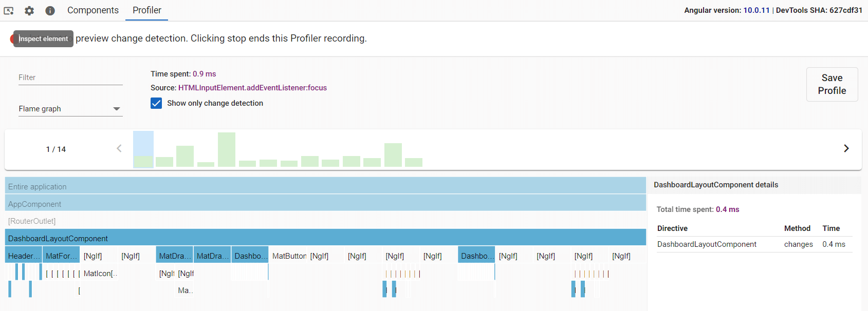The image size is (868, 311).
Task: Go to previous profiler frame arrow
Action: click(119, 149)
